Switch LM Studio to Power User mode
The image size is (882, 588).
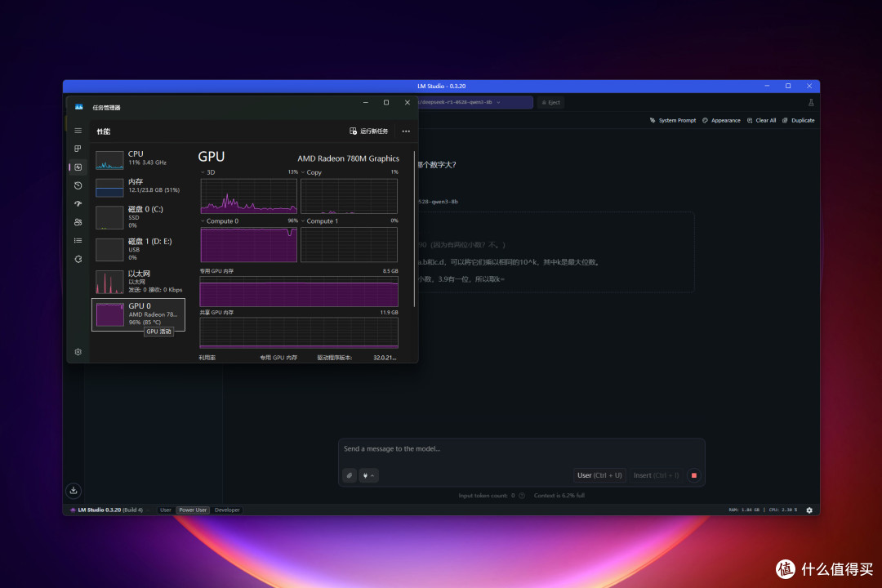(x=193, y=510)
